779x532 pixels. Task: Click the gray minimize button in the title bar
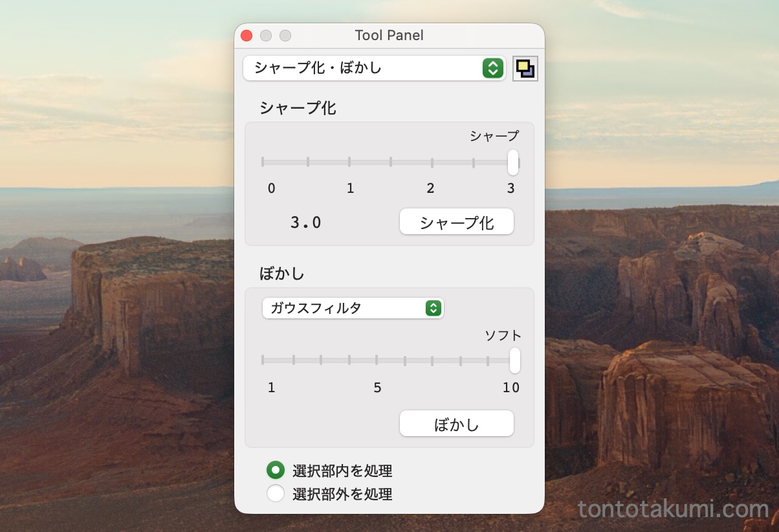coord(266,36)
